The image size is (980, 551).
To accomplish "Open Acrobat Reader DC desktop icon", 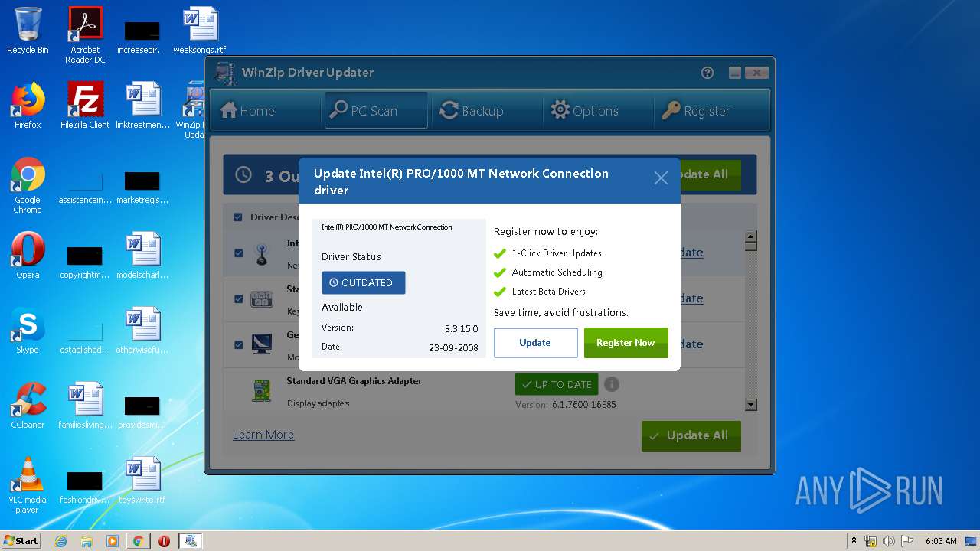I will tap(85, 35).
